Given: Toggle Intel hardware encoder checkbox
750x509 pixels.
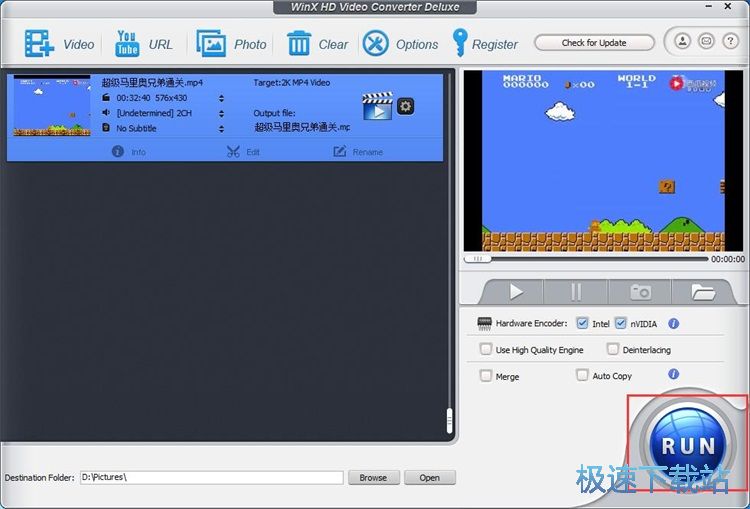Looking at the screenshot, I should point(582,323).
